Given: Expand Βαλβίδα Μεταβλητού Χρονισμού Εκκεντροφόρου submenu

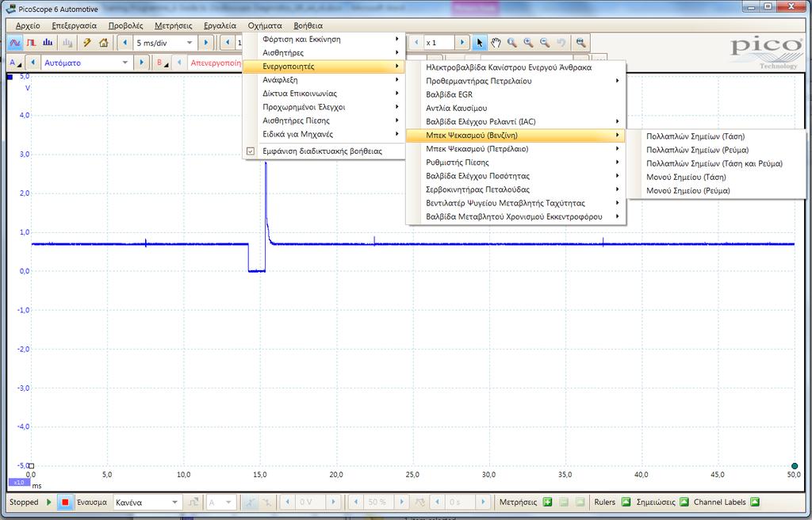Looking at the screenshot, I should tap(515, 216).
